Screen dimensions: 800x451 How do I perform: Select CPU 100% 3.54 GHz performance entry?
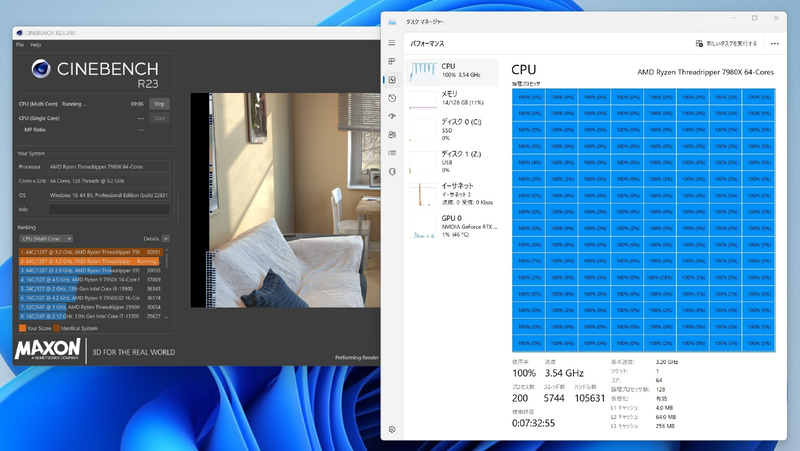tap(452, 70)
